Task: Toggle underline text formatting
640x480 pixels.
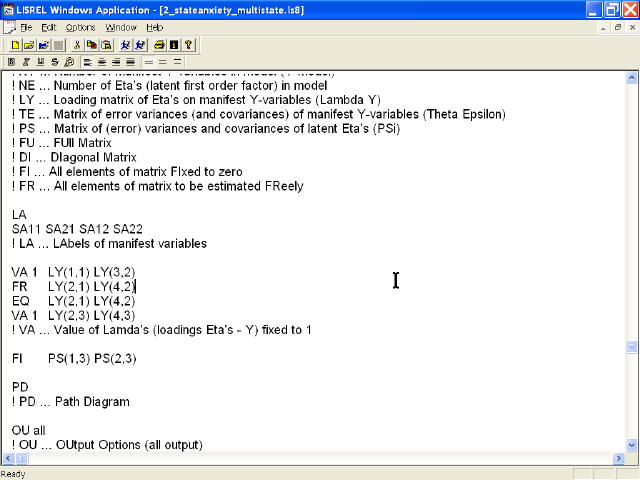Action: click(x=40, y=62)
